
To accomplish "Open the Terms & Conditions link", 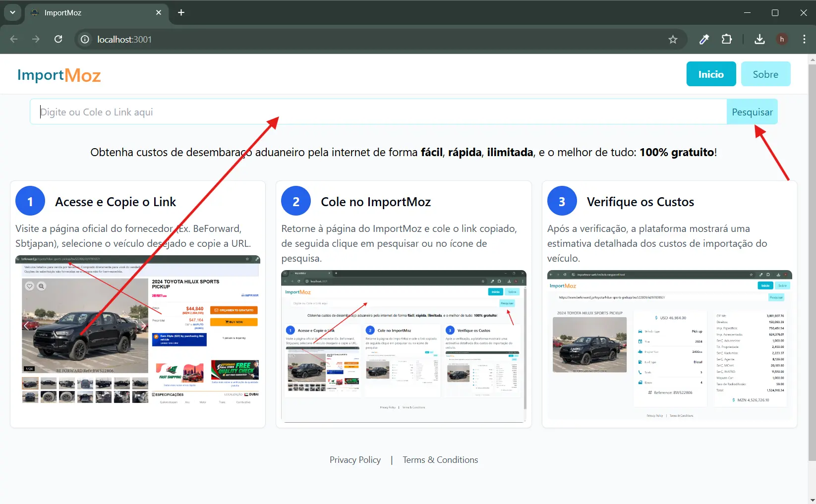I will pyautogui.click(x=440, y=460).
